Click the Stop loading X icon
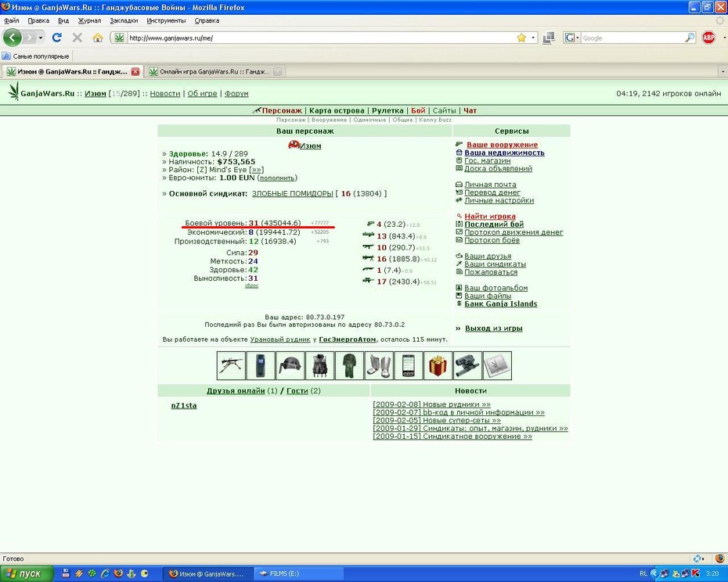728x582 pixels. click(x=77, y=38)
